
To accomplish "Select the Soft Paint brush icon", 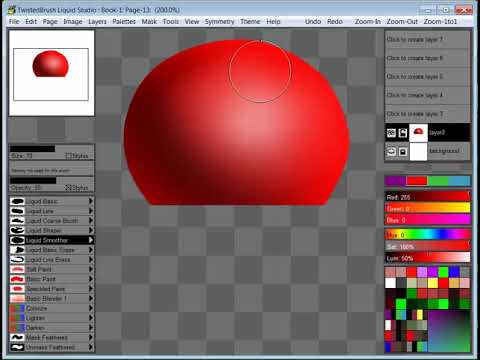I will point(17,269).
